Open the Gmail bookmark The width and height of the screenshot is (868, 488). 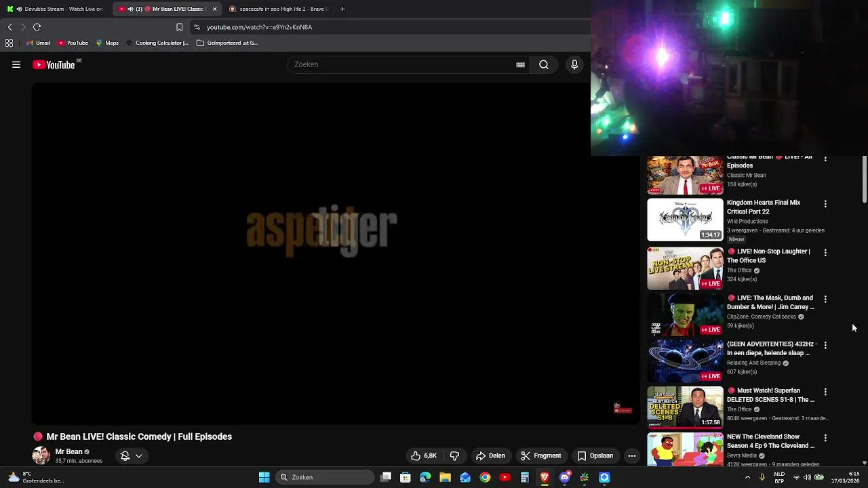tap(38, 43)
